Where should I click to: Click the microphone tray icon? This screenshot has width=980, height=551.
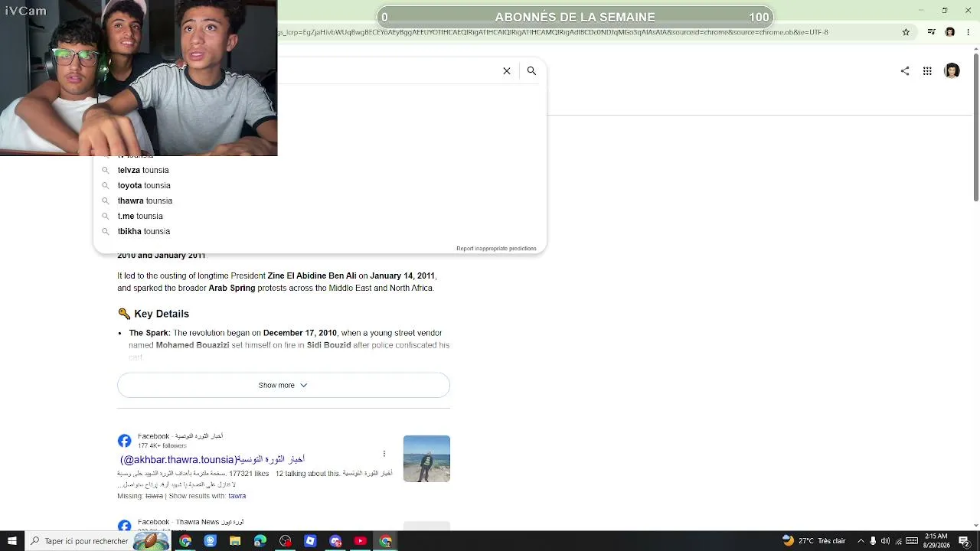pos(874,541)
